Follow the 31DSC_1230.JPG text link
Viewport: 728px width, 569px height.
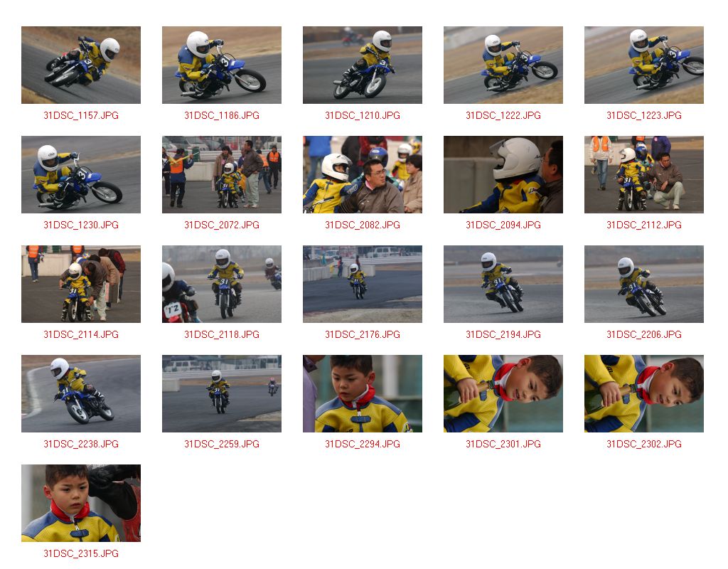pyautogui.click(x=81, y=225)
